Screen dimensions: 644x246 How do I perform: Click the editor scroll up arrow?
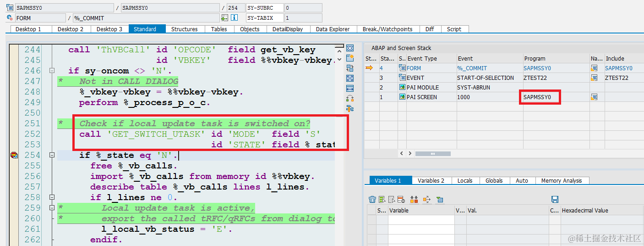(x=339, y=51)
